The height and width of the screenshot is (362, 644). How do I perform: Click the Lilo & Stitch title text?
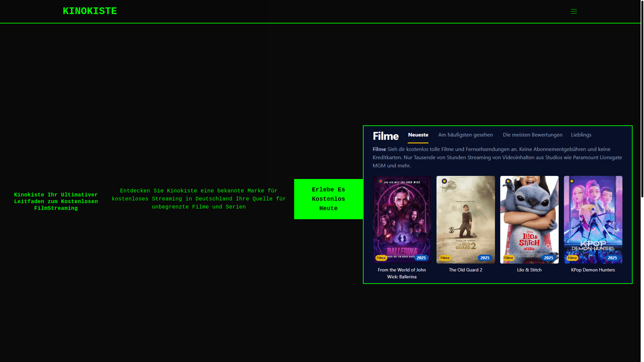[529, 270]
